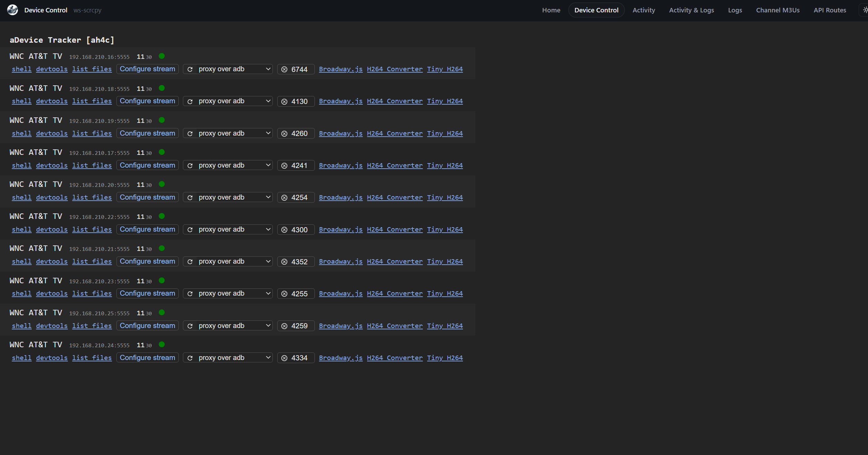This screenshot has height=455, width=868.
Task: Open Broadway.js link for device 192.168.210.20
Action: (341, 198)
